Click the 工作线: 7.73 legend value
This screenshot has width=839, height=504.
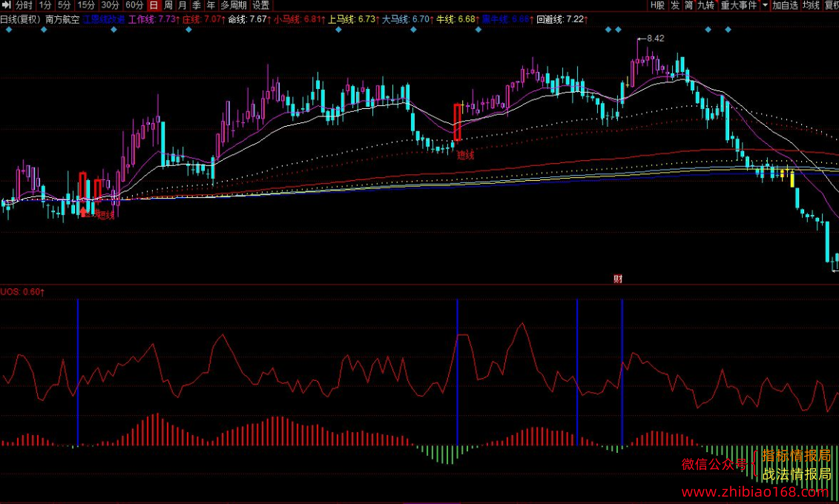point(154,19)
